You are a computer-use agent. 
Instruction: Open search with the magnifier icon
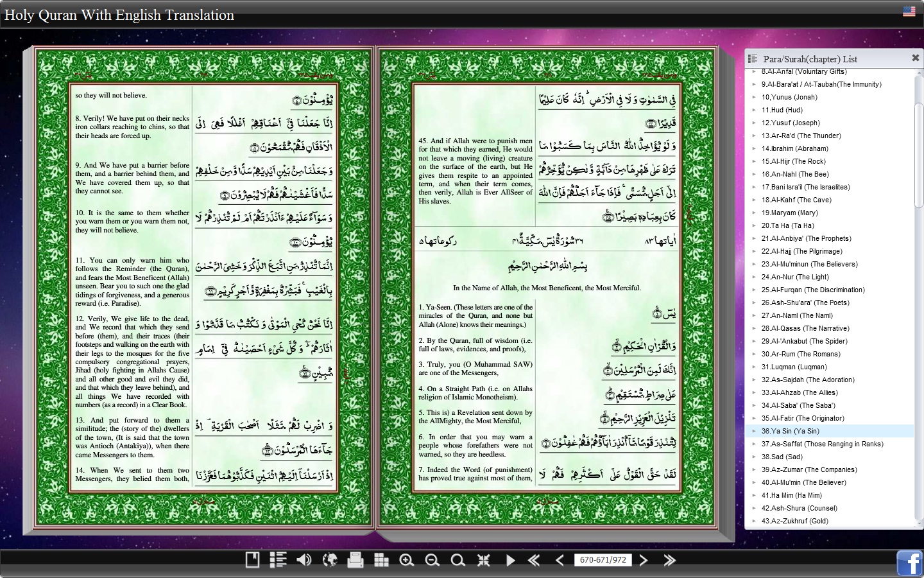(458, 560)
